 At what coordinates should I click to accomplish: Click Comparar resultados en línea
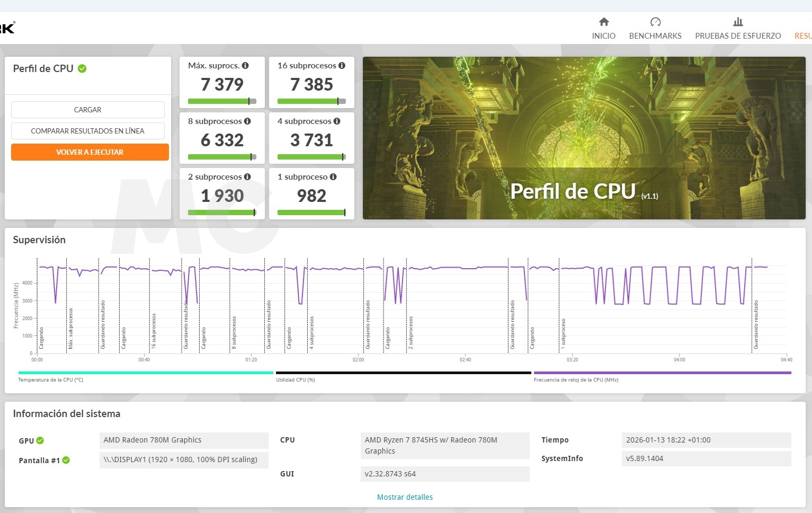[x=87, y=131]
